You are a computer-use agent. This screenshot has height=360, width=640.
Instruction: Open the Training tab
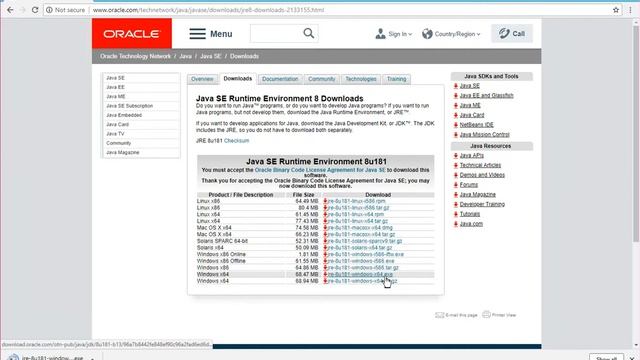[x=397, y=79]
